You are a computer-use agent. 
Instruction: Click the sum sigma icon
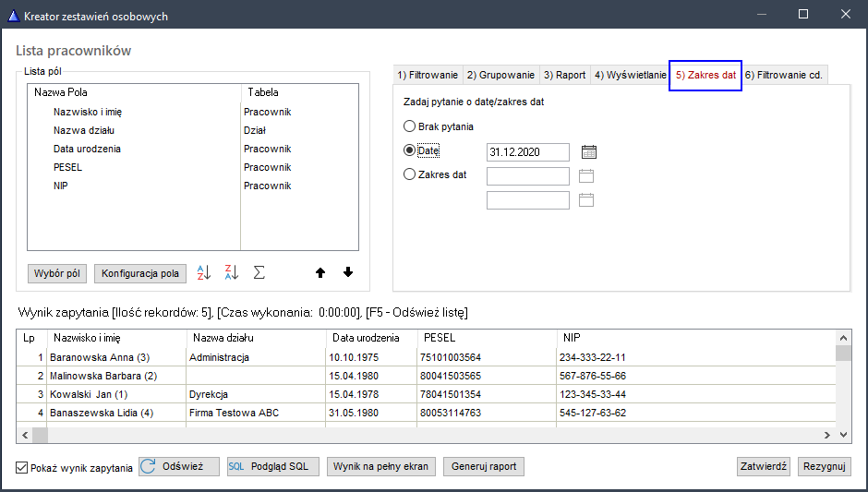[x=259, y=273]
